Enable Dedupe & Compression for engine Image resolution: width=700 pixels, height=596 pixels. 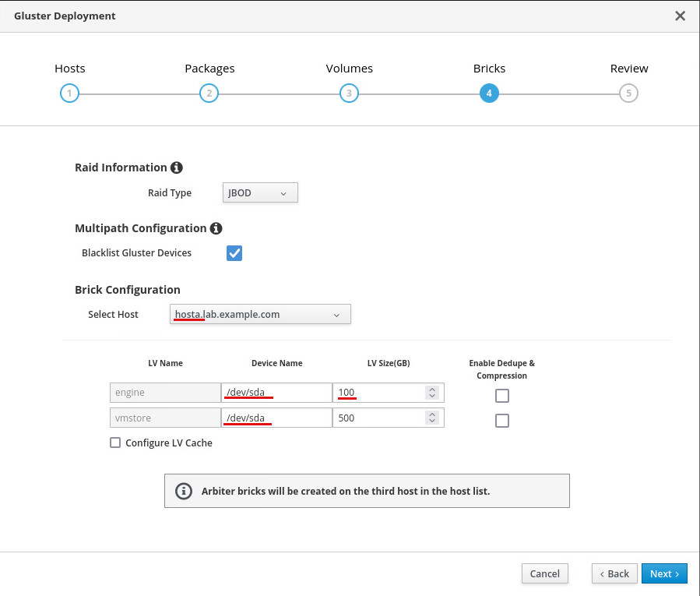point(502,396)
